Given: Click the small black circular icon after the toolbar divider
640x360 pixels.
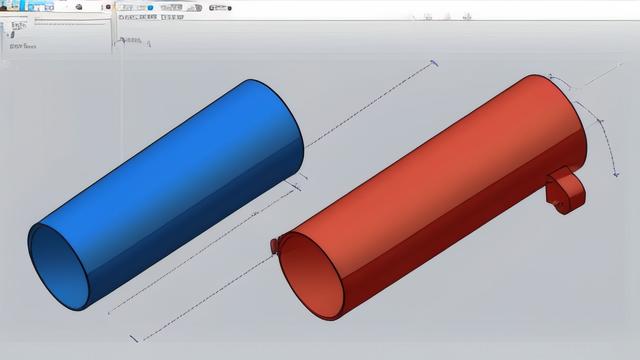Looking at the screenshot, I should (108, 7).
